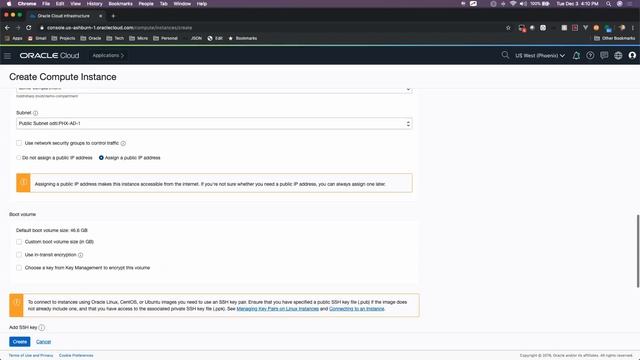640x360 pixels.
Task: Click the Subnet info icon
Action: pyautogui.click(x=36, y=113)
